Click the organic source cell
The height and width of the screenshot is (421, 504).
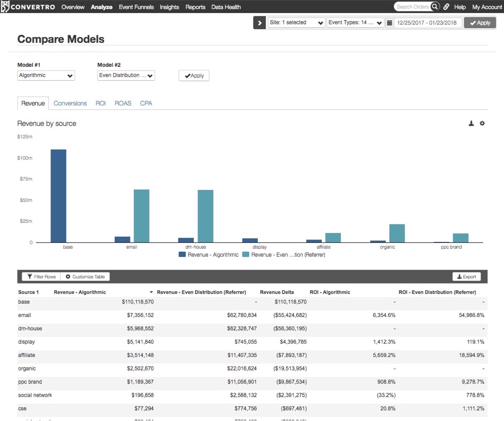click(27, 368)
